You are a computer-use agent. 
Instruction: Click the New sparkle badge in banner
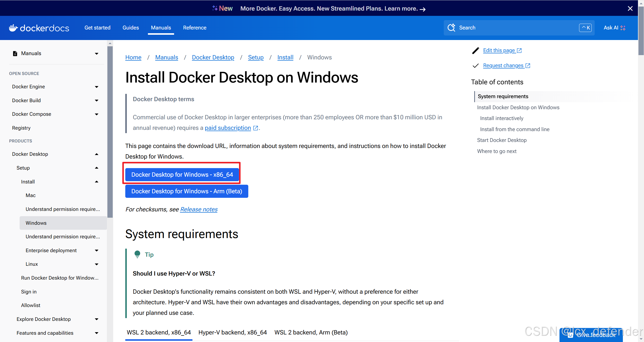[222, 9]
